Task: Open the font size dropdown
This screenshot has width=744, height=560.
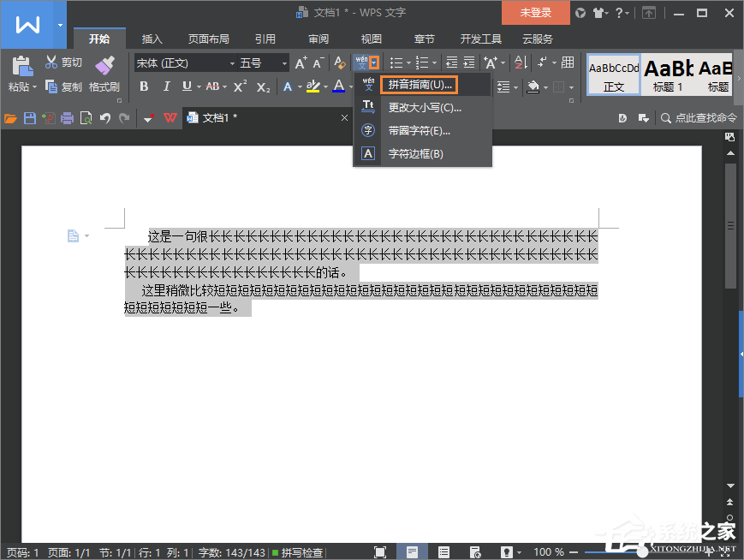Action: pyautogui.click(x=284, y=63)
